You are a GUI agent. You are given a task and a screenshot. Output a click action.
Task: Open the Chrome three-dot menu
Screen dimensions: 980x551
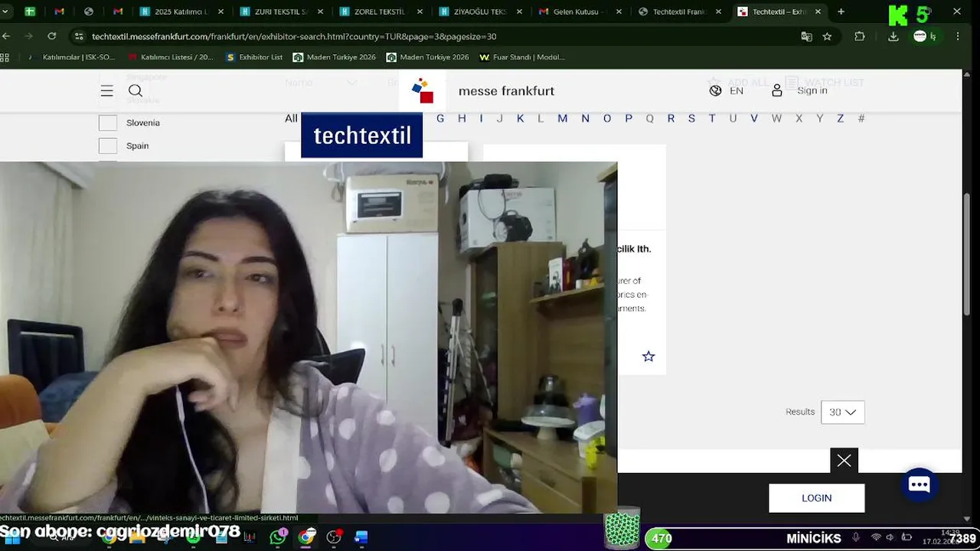(x=958, y=36)
